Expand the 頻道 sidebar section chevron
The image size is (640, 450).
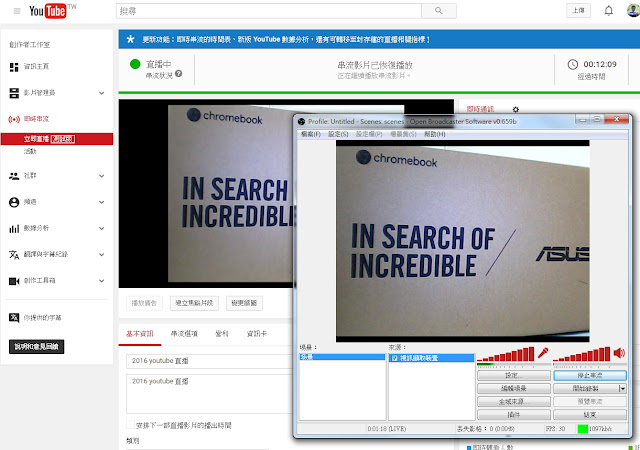click(x=102, y=202)
